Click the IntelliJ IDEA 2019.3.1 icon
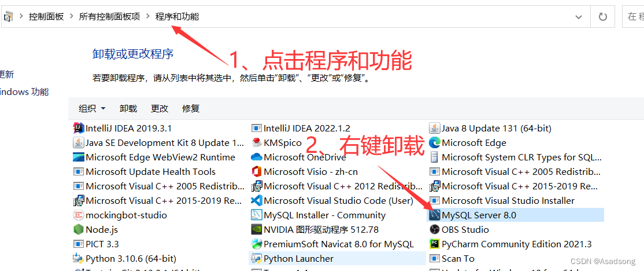 pos(79,129)
